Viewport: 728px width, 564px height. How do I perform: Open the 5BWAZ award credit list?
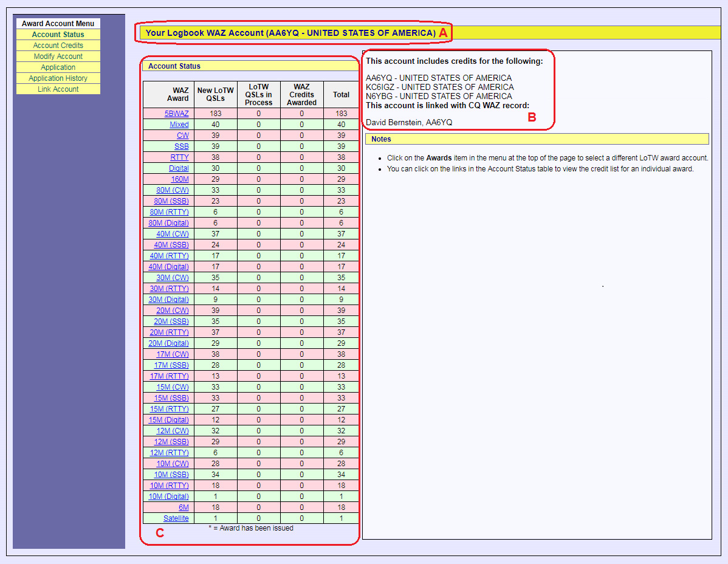click(176, 114)
